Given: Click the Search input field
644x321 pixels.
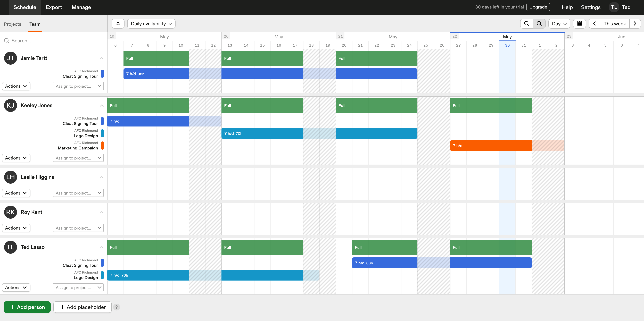Looking at the screenshot, I should 54,41.
